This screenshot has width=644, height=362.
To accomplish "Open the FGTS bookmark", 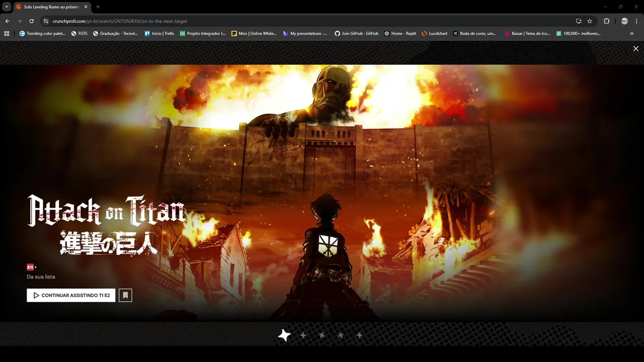I will [79, 33].
